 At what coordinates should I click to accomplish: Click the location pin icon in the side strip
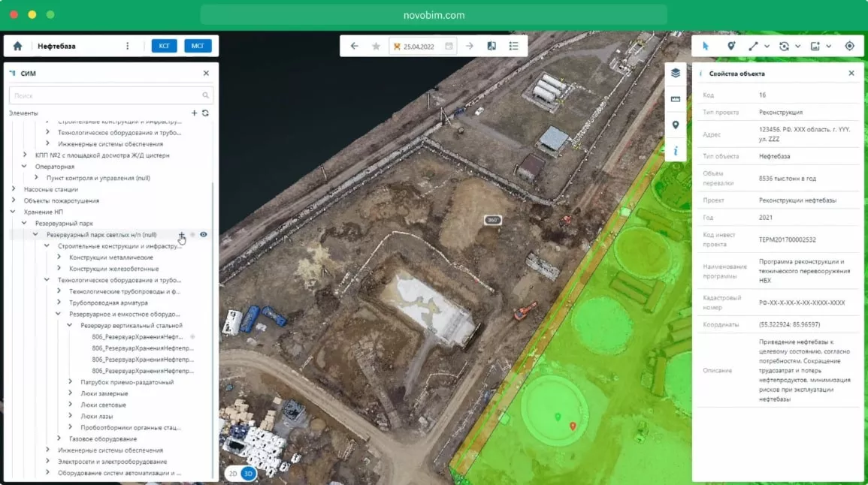(675, 125)
